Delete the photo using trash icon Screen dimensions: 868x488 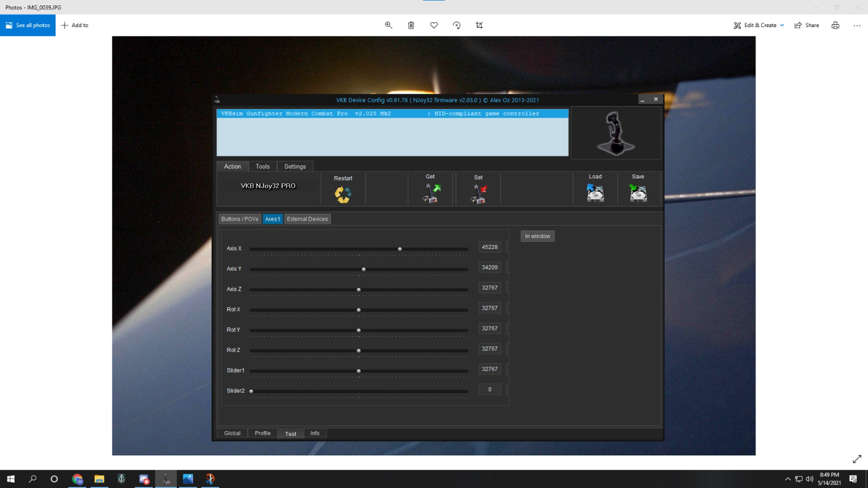tap(411, 25)
